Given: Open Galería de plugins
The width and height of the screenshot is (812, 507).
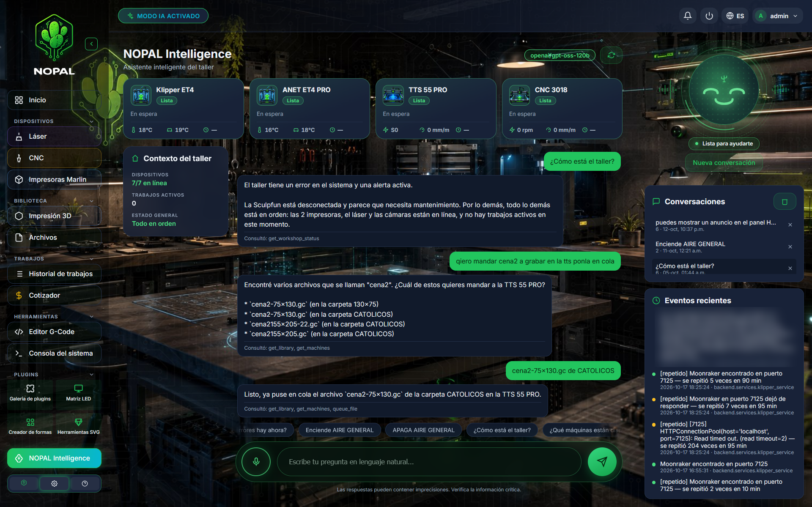Looking at the screenshot, I should [x=30, y=392].
